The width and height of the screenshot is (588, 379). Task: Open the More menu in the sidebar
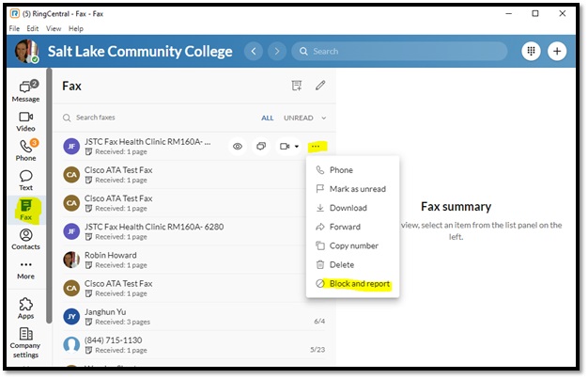click(x=25, y=270)
